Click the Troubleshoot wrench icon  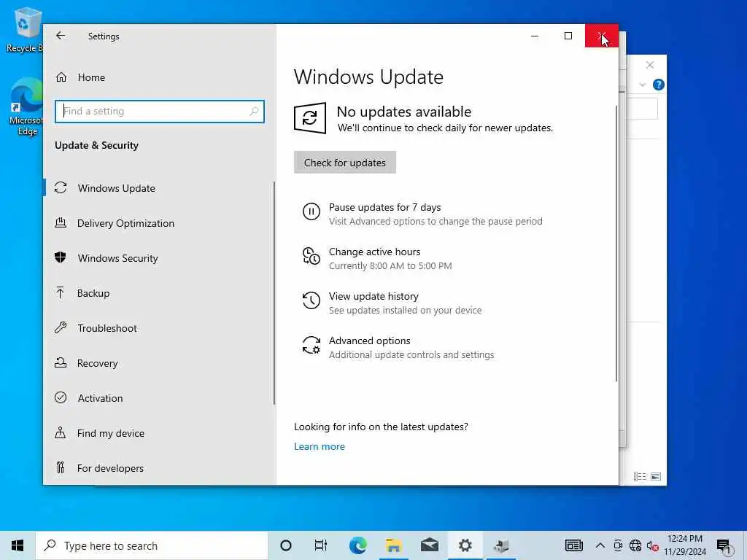[61, 327]
